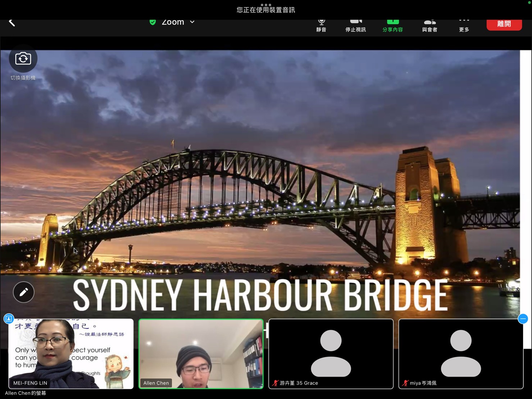Select the pencil annotation tool
The width and height of the screenshot is (532, 399).
[x=24, y=292]
